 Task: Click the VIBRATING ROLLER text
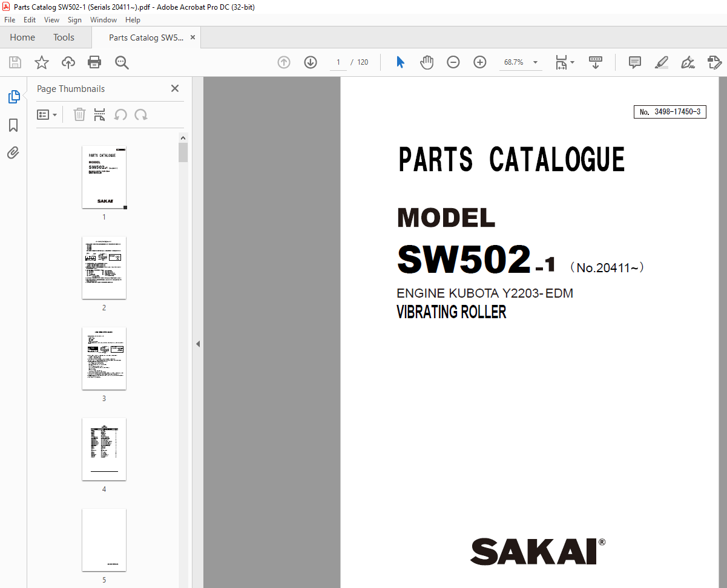pos(452,312)
